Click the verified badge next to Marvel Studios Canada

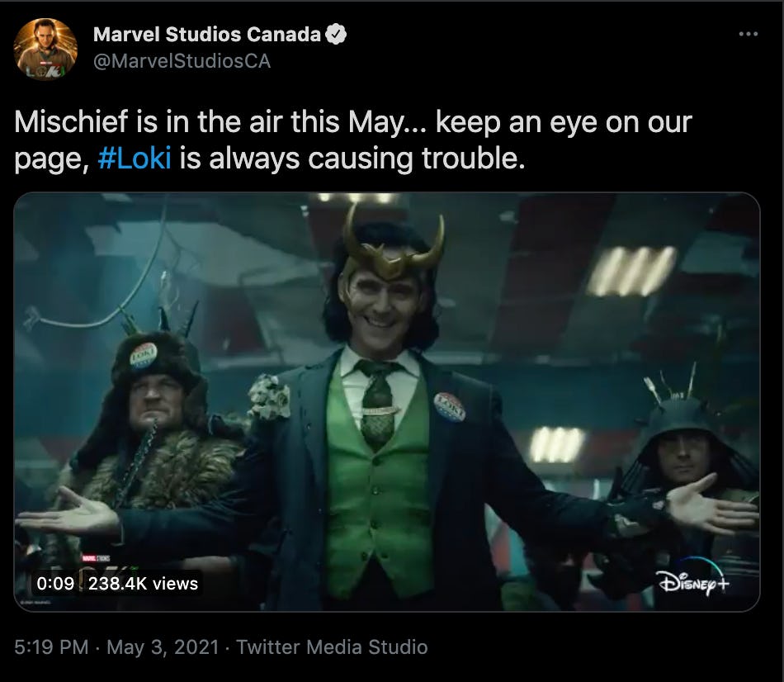[x=336, y=34]
